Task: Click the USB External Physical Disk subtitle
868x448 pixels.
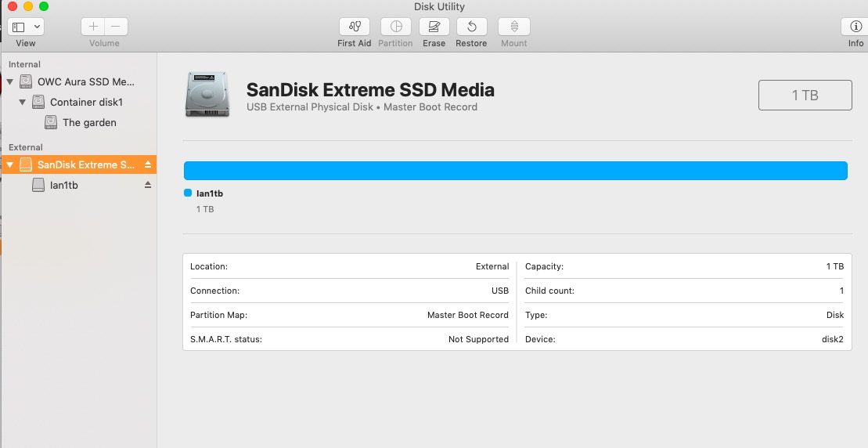Action: [x=362, y=107]
